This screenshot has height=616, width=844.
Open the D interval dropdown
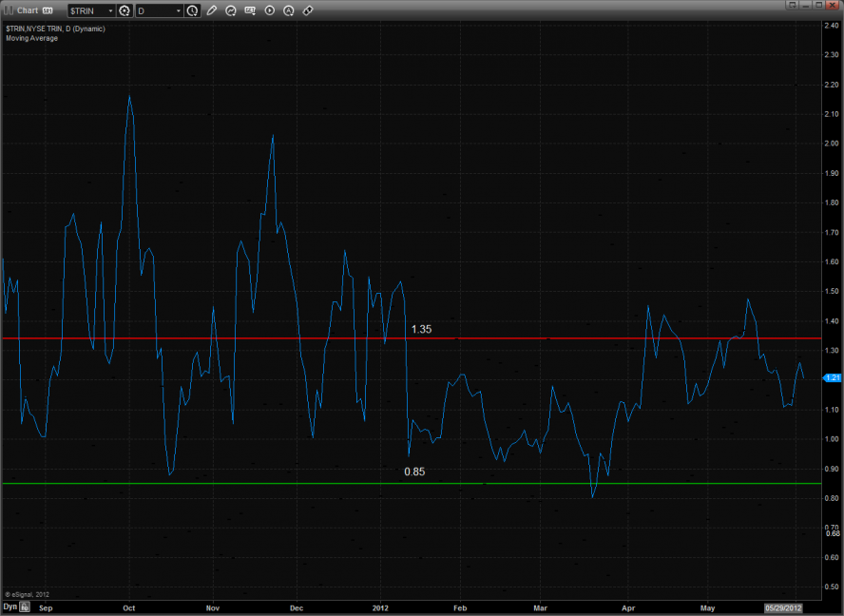click(x=178, y=10)
